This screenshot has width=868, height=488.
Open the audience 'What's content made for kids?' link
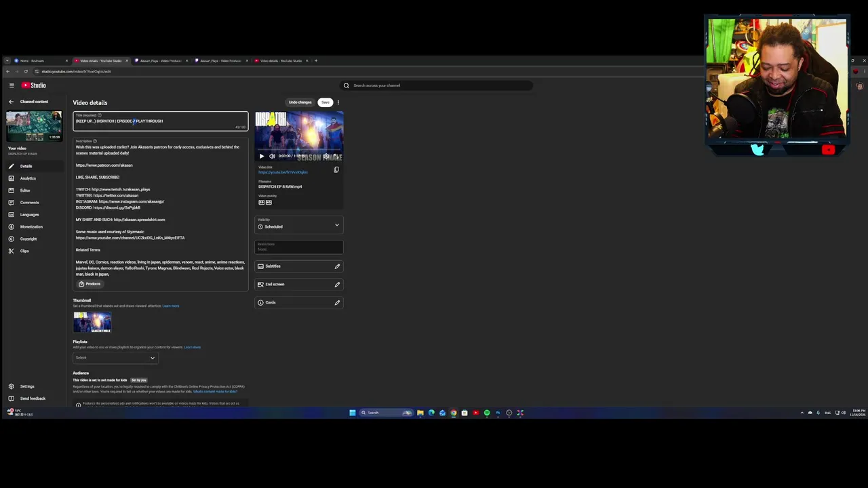215,392
